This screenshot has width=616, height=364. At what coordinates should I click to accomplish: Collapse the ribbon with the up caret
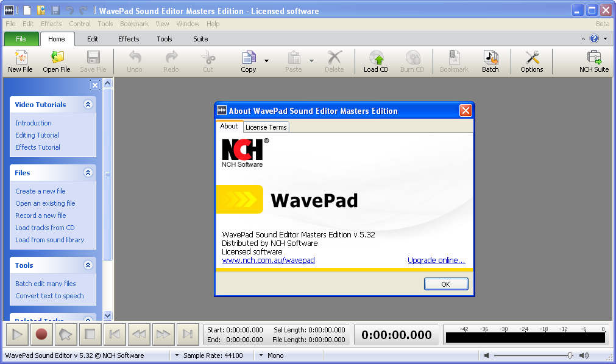pyautogui.click(x=583, y=38)
